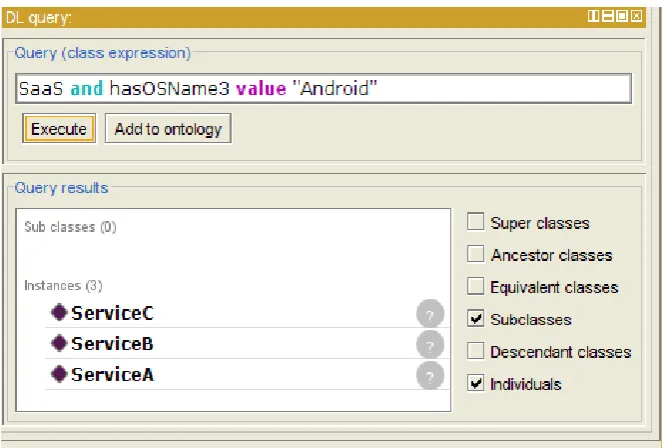Click purple diamond icon of ServiceA

pos(59,374)
